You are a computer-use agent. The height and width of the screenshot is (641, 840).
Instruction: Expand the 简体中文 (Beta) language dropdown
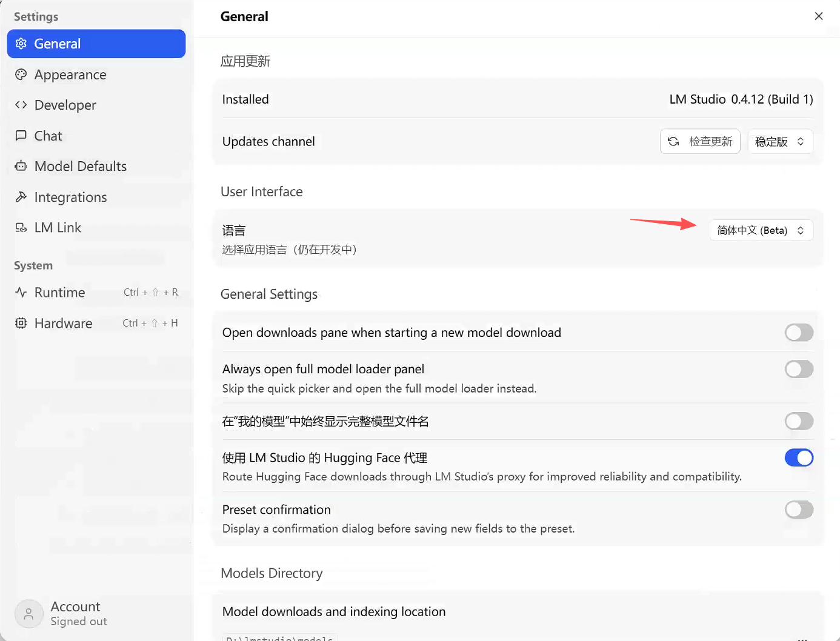[x=761, y=230]
